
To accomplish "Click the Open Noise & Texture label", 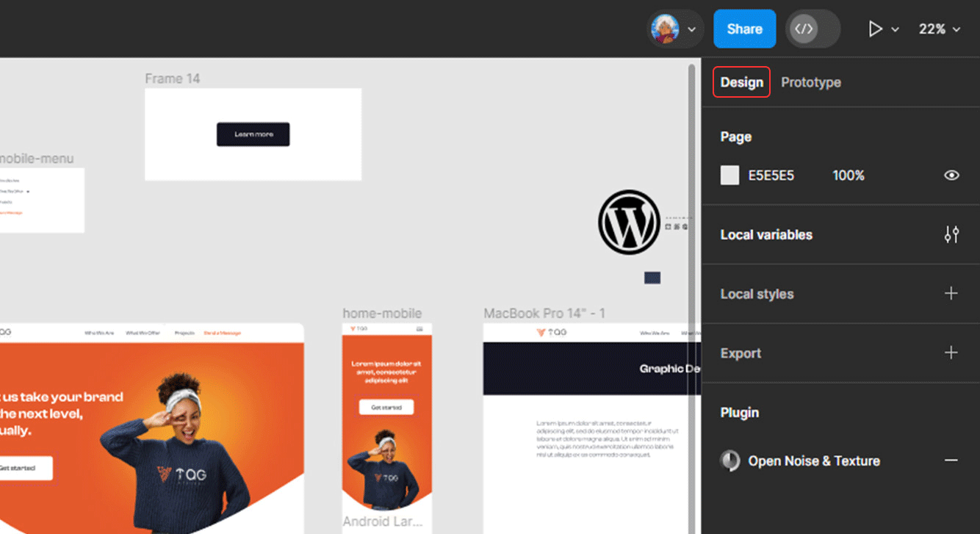I will (814, 461).
